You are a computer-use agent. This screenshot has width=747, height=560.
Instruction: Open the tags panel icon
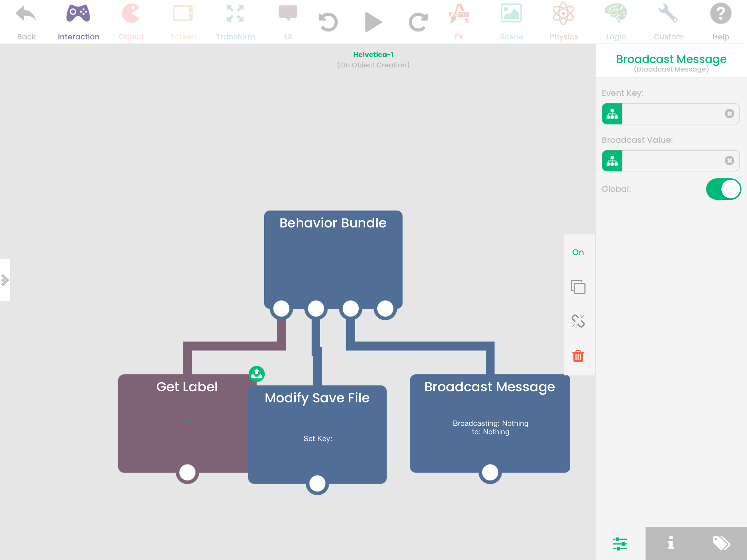coord(721,543)
